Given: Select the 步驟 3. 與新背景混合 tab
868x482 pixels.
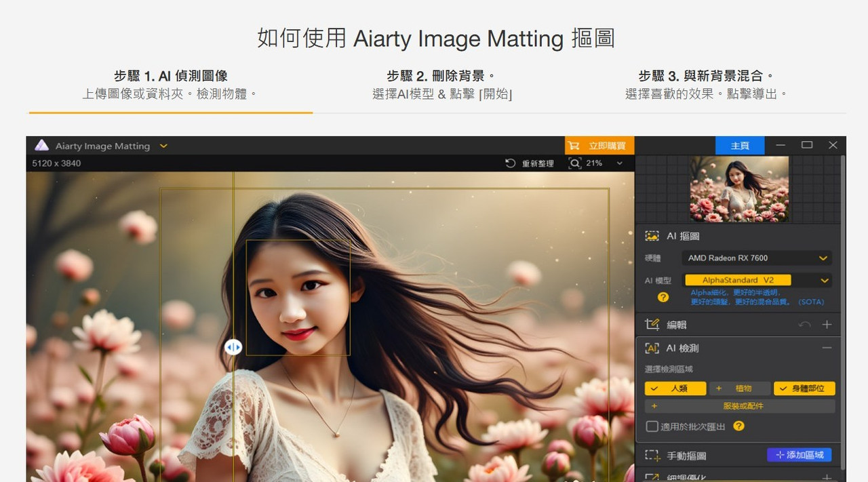Looking at the screenshot, I should coord(706,85).
